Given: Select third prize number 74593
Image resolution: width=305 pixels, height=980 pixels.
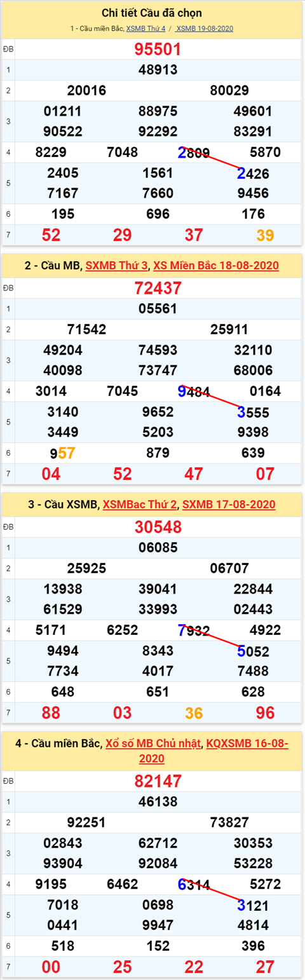Looking at the screenshot, I should pos(158,350).
